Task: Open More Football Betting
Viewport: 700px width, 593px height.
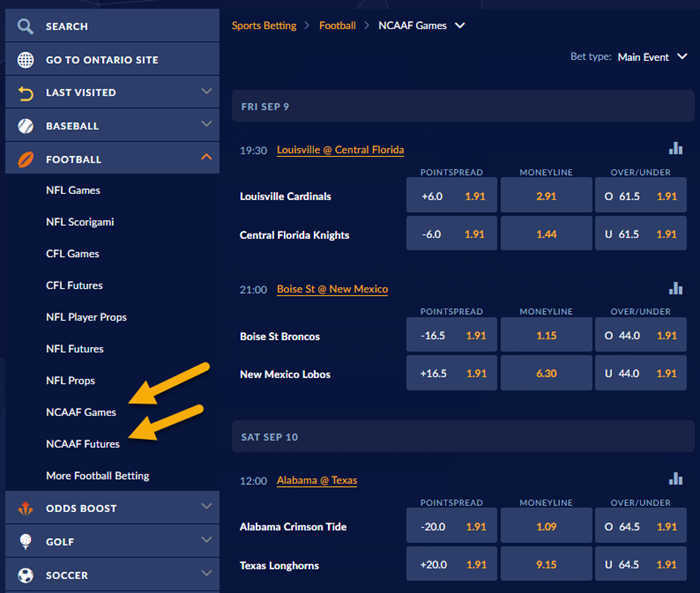Action: [x=98, y=476]
